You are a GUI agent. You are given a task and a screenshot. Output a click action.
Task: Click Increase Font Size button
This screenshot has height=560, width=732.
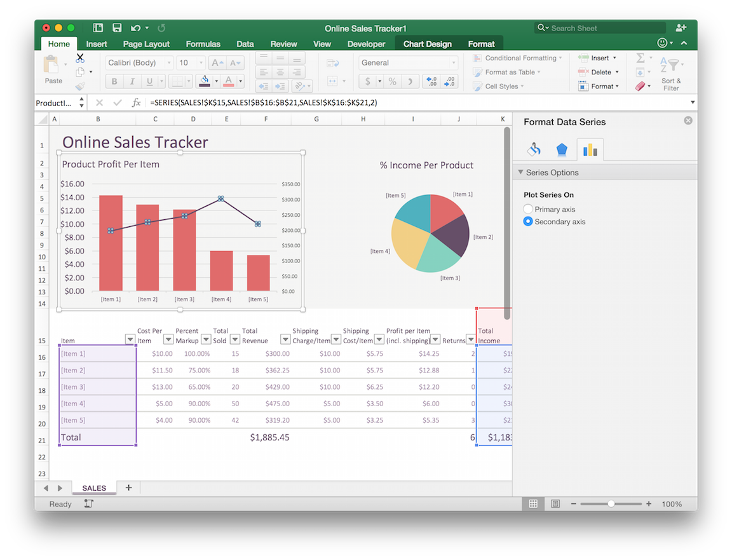point(217,62)
